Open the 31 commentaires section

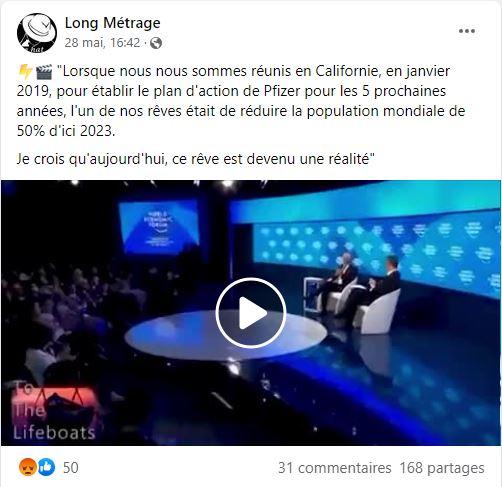point(334,468)
